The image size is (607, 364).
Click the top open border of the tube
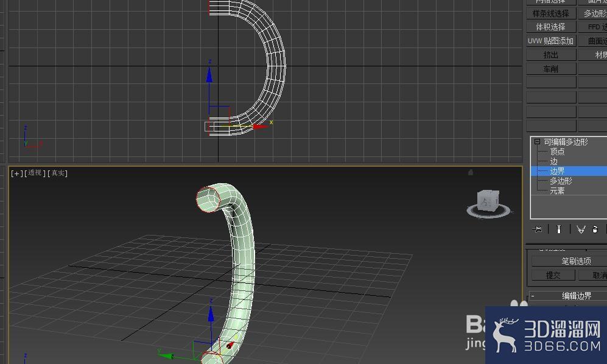(x=208, y=199)
